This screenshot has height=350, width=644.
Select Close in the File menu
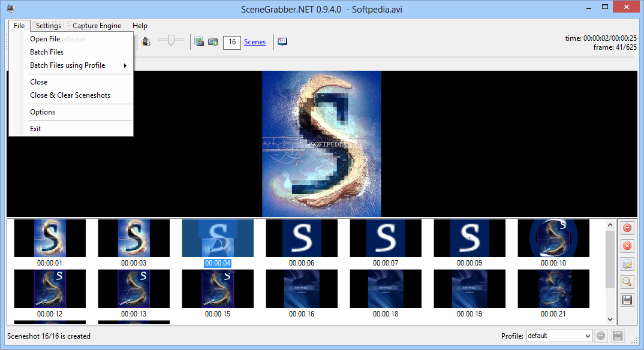pos(71,82)
